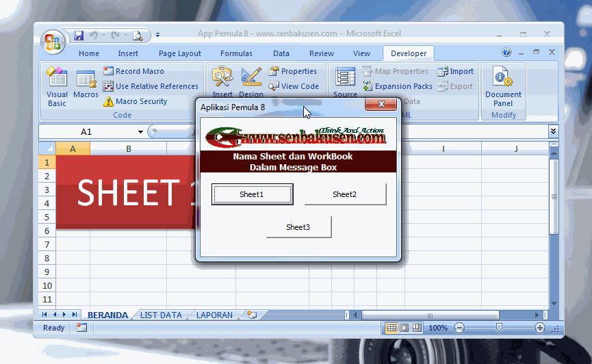
Task: Select column A header
Action: [73, 148]
